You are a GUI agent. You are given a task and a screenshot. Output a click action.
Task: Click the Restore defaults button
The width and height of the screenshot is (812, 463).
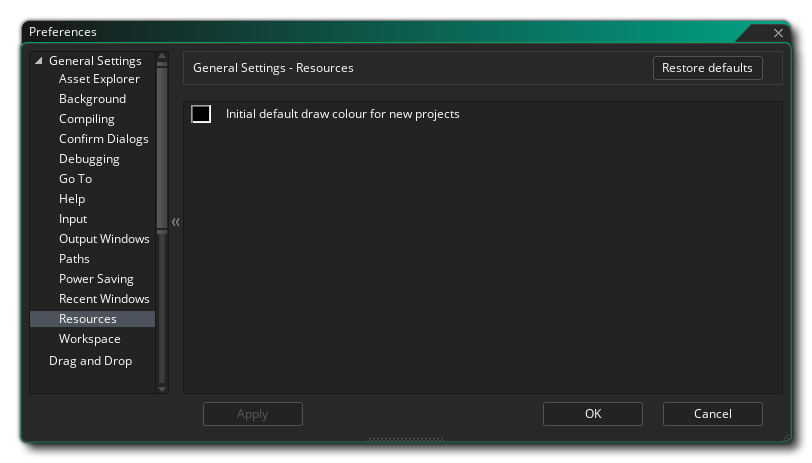pyautogui.click(x=707, y=68)
